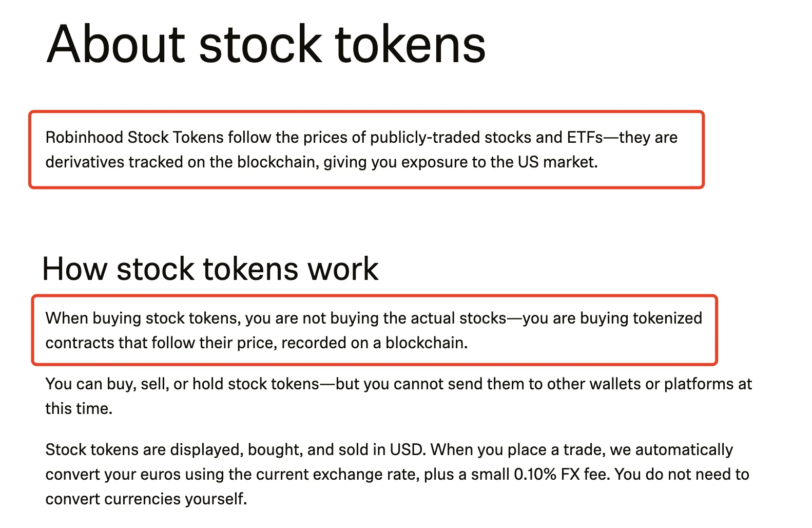Click the word "Robinhood" in the intro paragraph
This screenshot has width=812, height=528.
click(x=84, y=138)
